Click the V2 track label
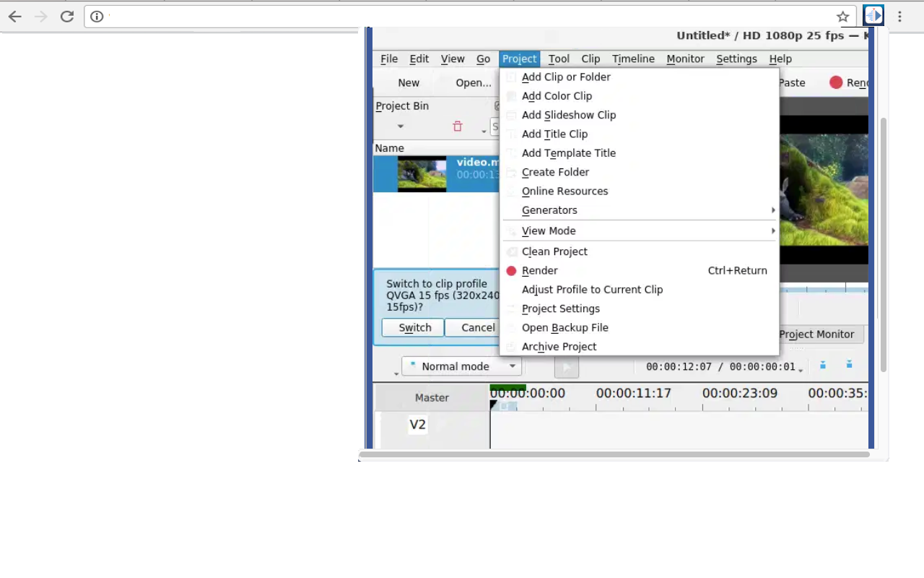The image size is (924, 578). [x=418, y=425]
